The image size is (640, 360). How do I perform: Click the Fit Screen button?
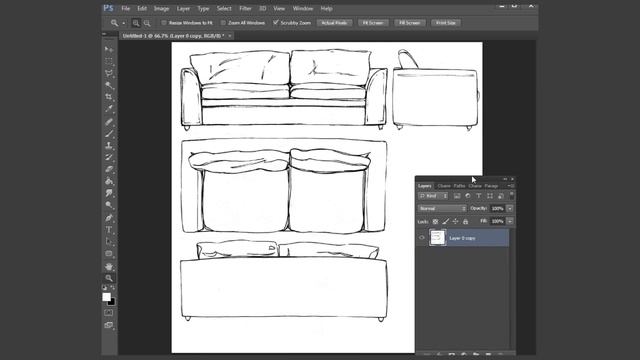(373, 23)
